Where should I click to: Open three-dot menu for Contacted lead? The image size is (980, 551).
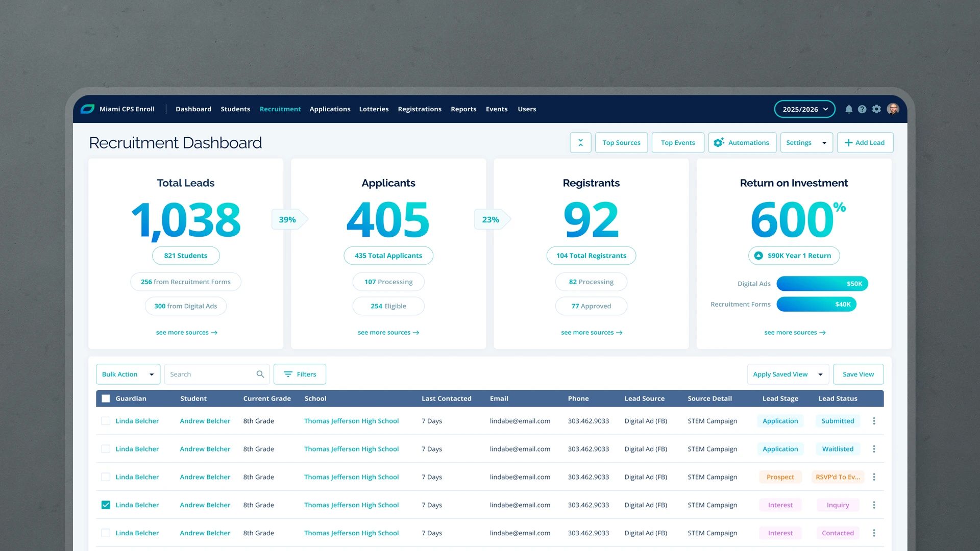pyautogui.click(x=874, y=533)
